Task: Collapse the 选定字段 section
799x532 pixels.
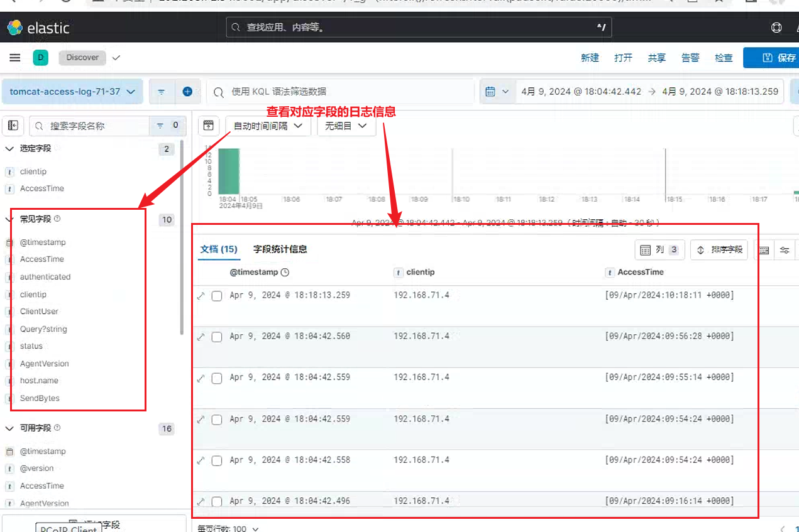Action: click(9, 149)
